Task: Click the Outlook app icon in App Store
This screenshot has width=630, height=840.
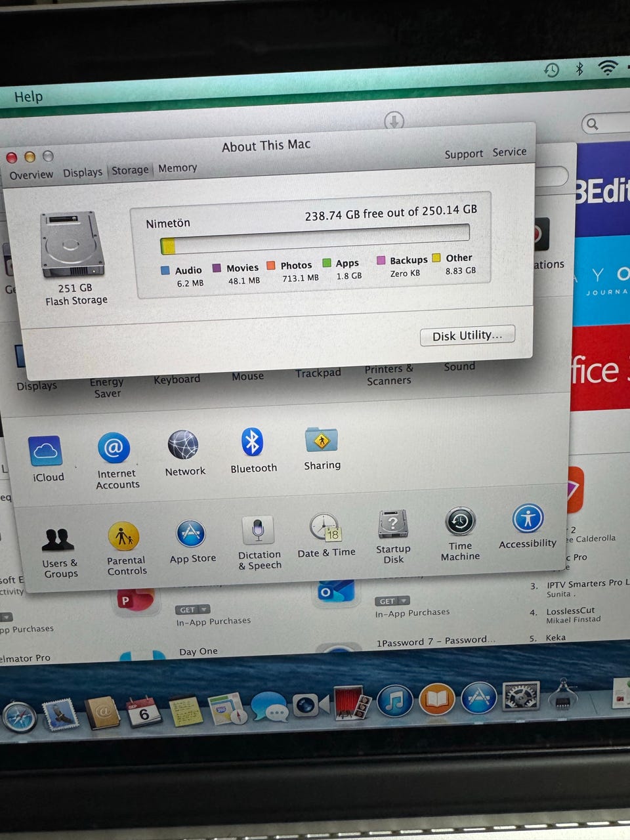Action: pos(335,591)
